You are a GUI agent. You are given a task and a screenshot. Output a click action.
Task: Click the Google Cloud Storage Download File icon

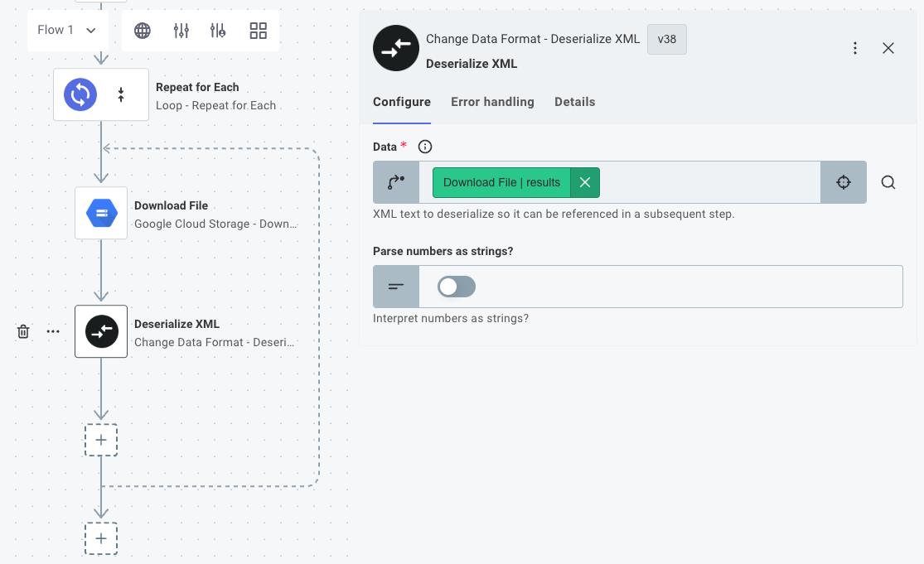tap(101, 213)
